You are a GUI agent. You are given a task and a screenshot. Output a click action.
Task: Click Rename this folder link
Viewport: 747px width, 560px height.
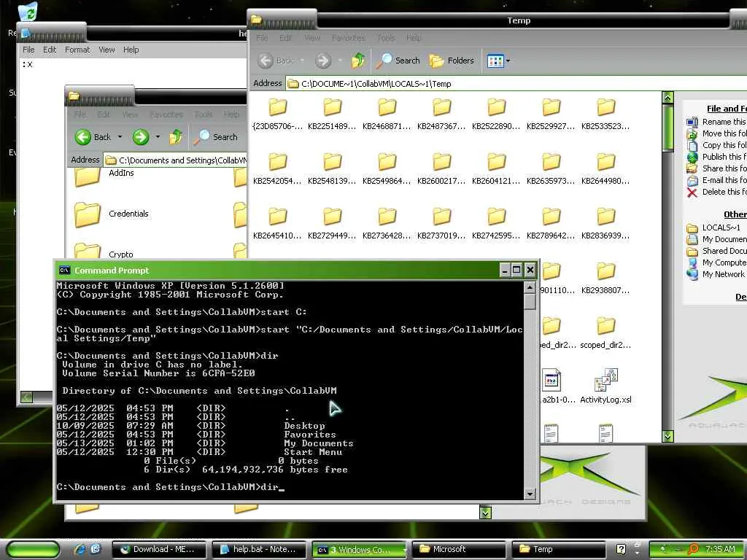click(716, 122)
